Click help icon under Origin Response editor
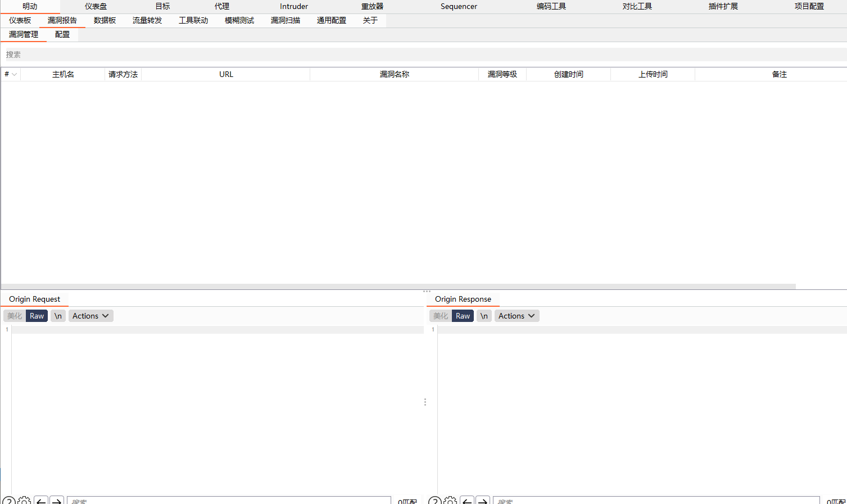This screenshot has height=504, width=847. click(435, 501)
